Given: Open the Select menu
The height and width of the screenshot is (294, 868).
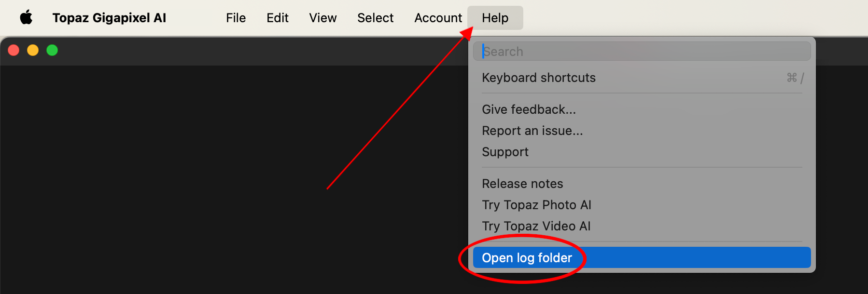Looking at the screenshot, I should 375,17.
